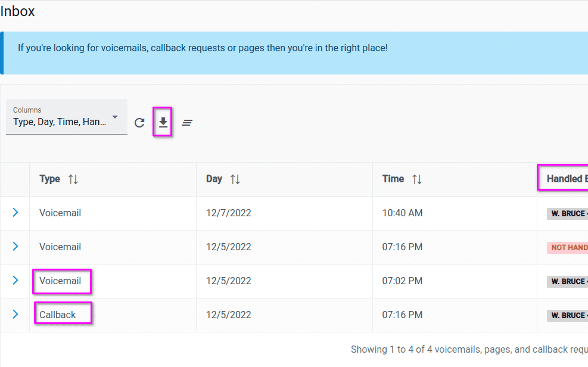The height and width of the screenshot is (367, 588).
Task: Expand the 07:02 PM voicemail row
Action: coord(14,281)
